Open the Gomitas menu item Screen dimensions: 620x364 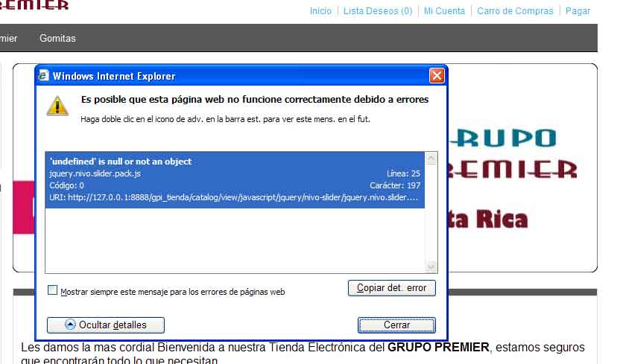pyautogui.click(x=57, y=38)
